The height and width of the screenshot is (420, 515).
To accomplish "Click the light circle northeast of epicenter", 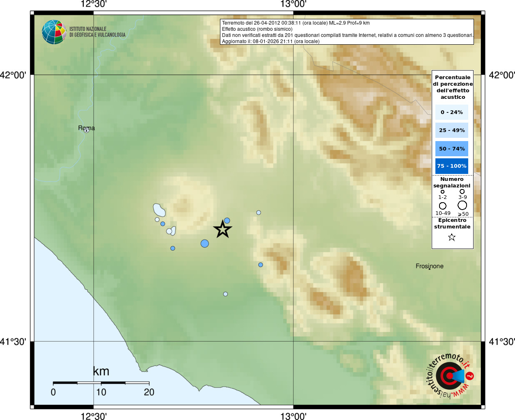I will [x=259, y=212].
